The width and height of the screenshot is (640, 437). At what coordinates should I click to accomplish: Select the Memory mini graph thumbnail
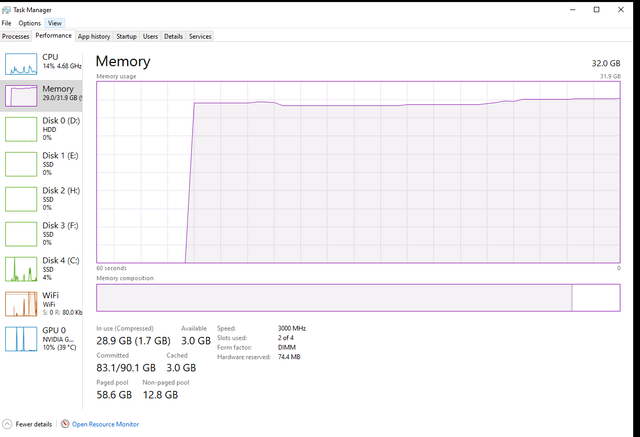pyautogui.click(x=21, y=96)
